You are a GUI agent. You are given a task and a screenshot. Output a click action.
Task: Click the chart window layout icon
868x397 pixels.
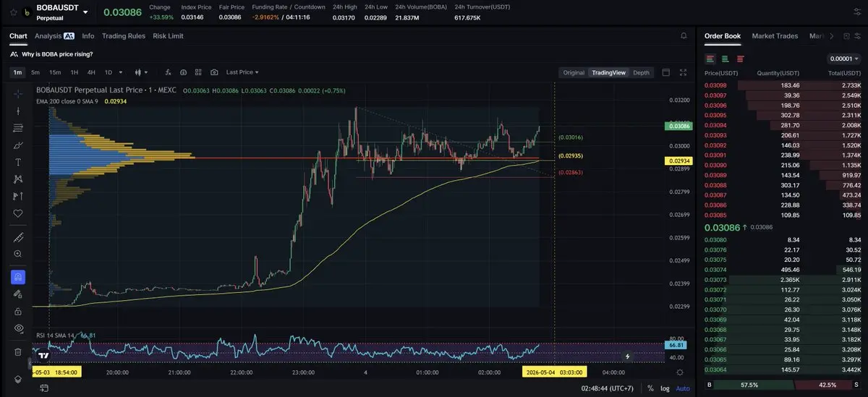click(666, 72)
